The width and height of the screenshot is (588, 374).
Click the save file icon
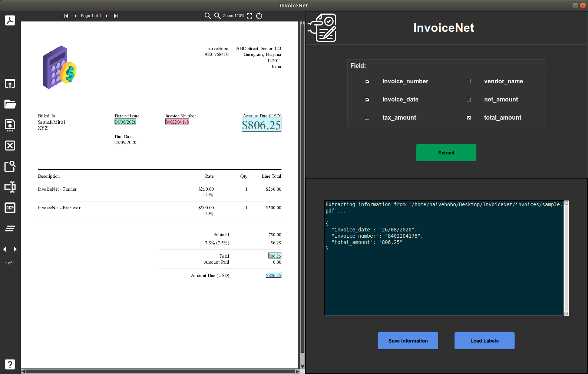(10, 125)
